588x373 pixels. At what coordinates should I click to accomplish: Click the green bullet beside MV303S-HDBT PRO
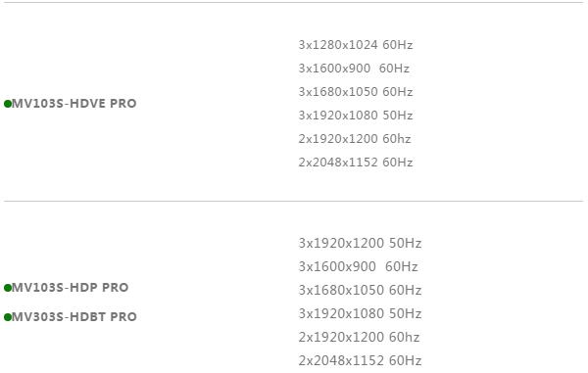[x=8, y=317]
